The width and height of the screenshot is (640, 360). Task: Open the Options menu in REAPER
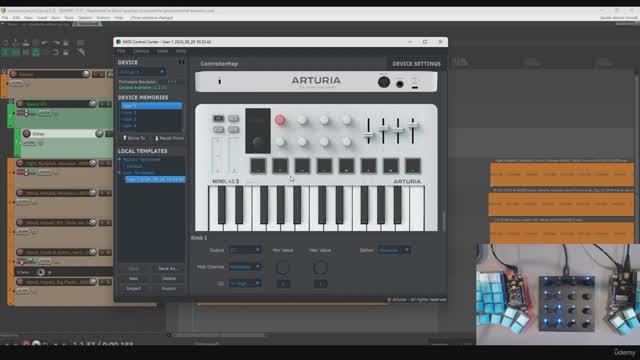click(x=85, y=18)
